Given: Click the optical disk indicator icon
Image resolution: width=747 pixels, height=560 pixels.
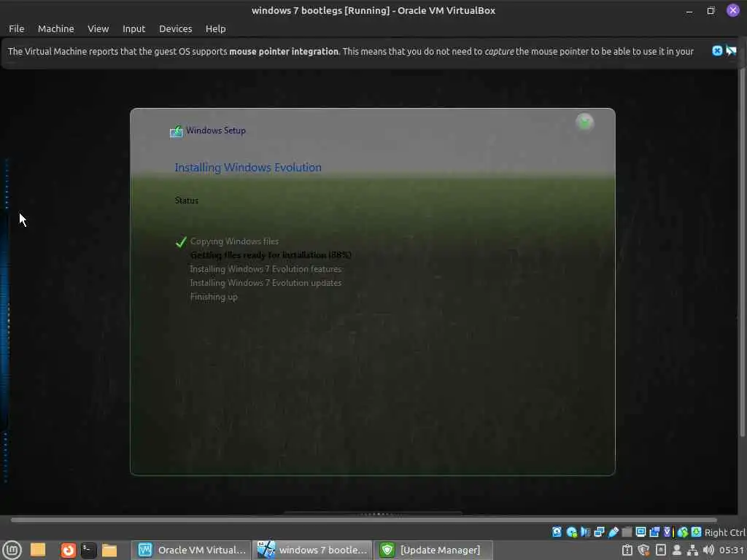Looking at the screenshot, I should (572, 532).
